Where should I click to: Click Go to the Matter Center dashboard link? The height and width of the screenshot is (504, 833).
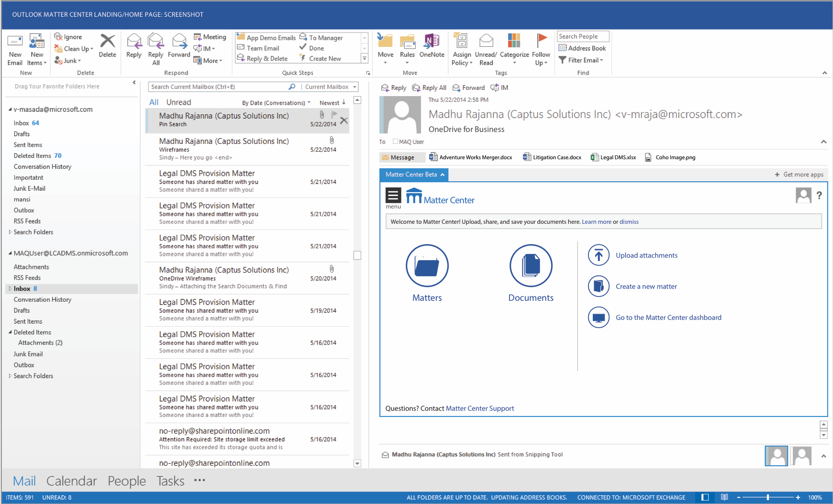(668, 318)
